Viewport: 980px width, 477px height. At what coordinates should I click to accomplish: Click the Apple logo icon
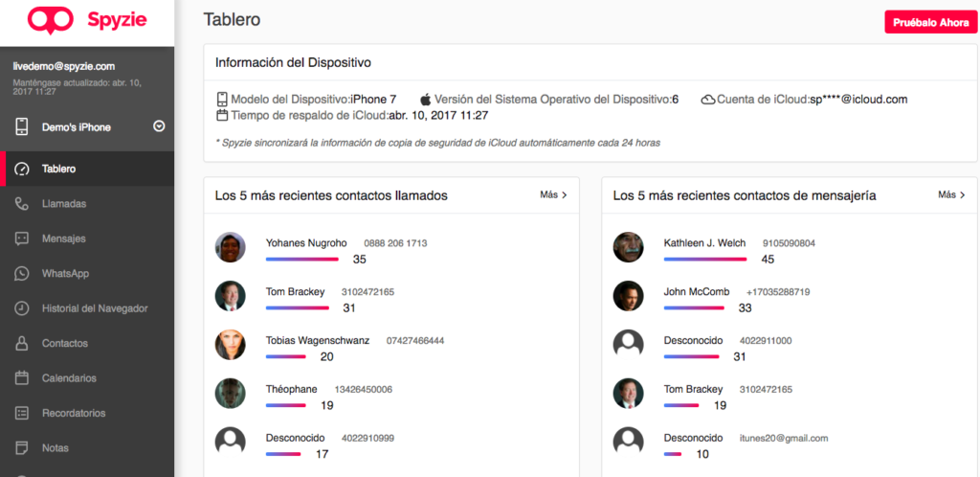(426, 100)
